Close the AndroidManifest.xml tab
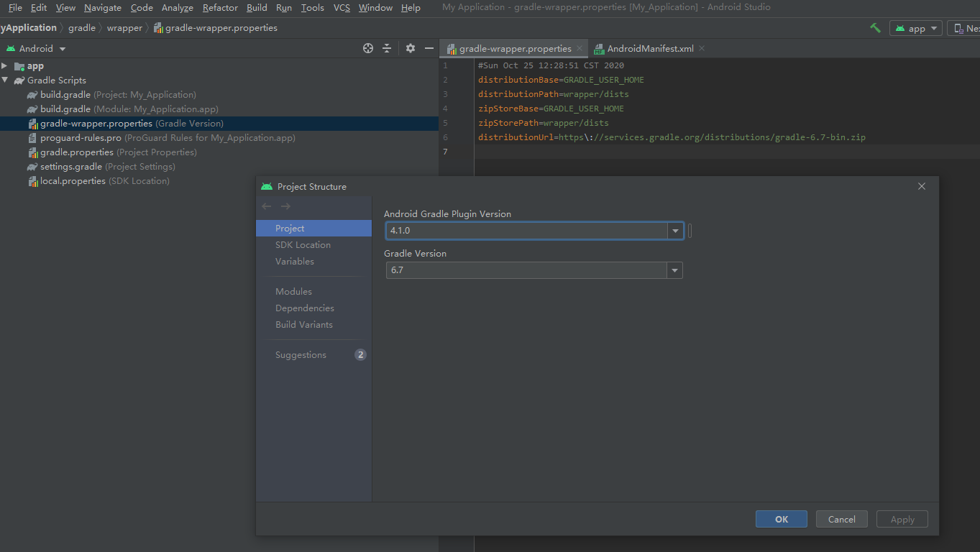The height and width of the screenshot is (552, 980). click(702, 48)
